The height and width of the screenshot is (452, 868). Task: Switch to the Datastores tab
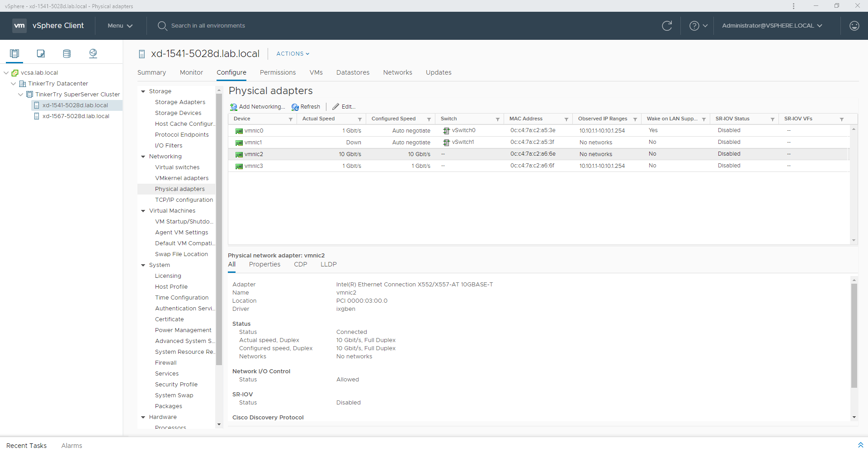(353, 72)
